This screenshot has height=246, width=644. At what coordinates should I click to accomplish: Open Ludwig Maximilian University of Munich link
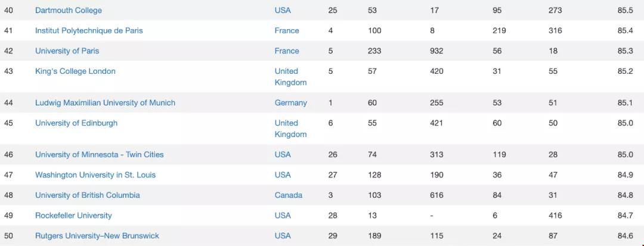pos(105,102)
